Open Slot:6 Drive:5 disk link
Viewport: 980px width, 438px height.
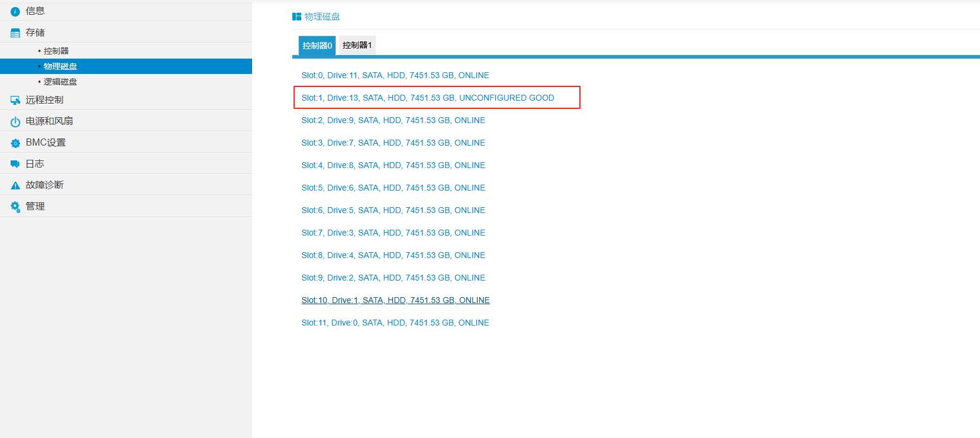pyautogui.click(x=394, y=210)
